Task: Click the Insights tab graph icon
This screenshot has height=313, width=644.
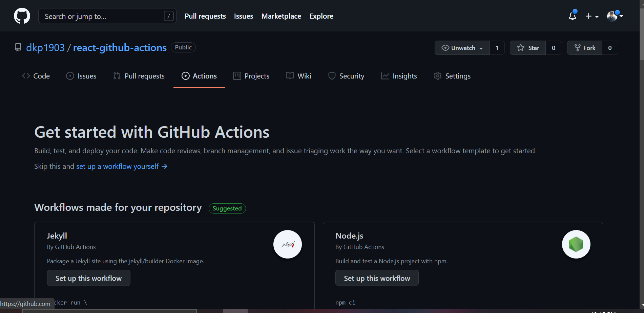Action: [385, 76]
